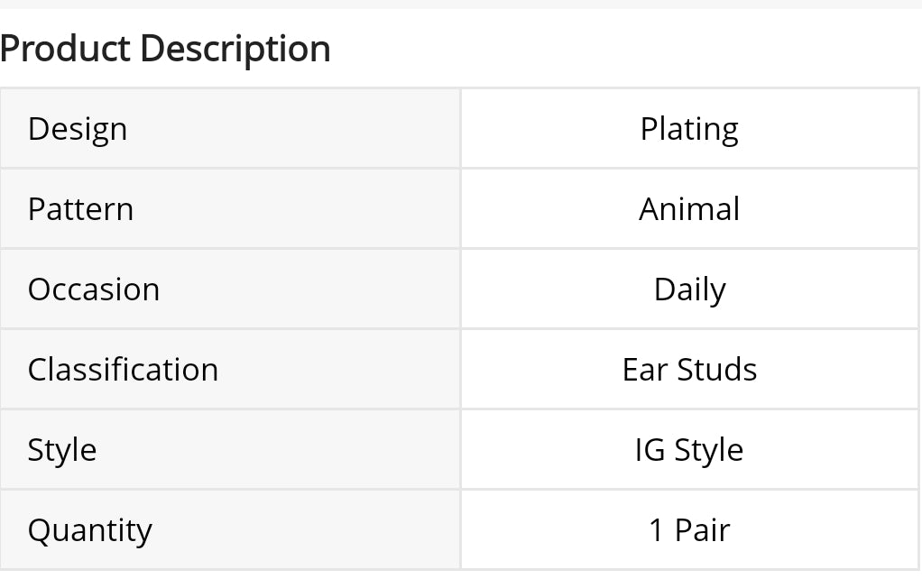Click the Product Description heading
Viewport: 922px width, 588px height.
[x=165, y=49]
